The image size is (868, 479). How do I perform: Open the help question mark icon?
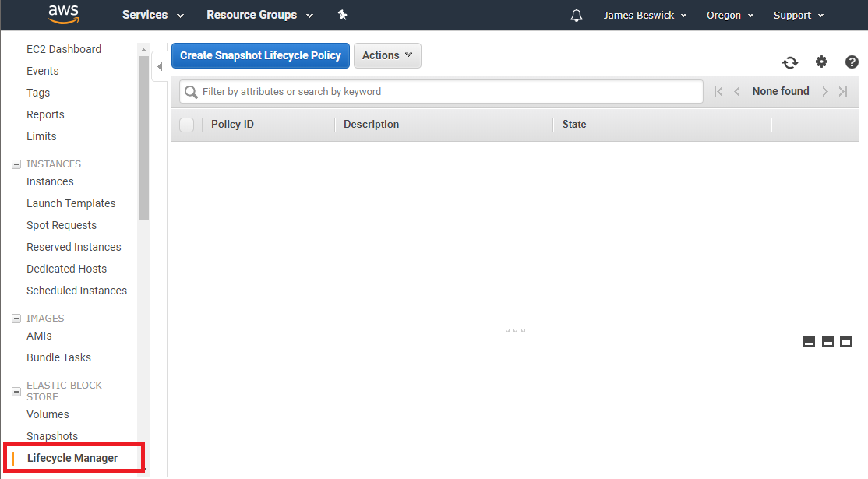click(852, 62)
